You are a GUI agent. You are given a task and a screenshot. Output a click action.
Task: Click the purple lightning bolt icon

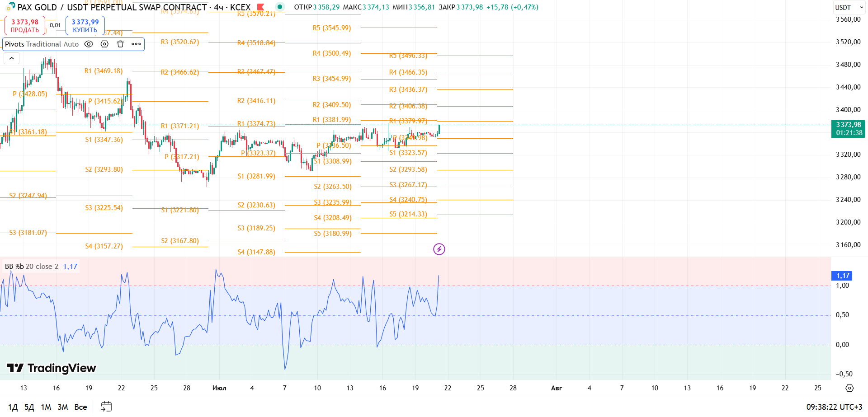click(x=439, y=249)
